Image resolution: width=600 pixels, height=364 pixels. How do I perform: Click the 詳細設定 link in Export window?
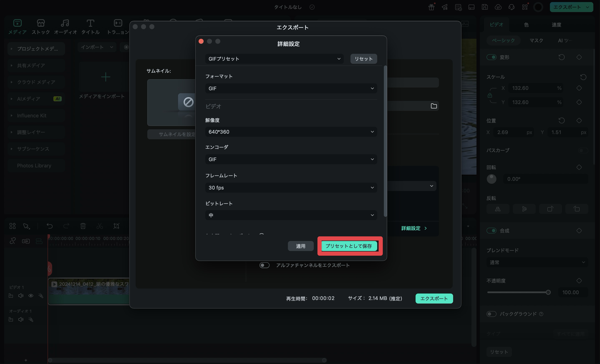414,228
